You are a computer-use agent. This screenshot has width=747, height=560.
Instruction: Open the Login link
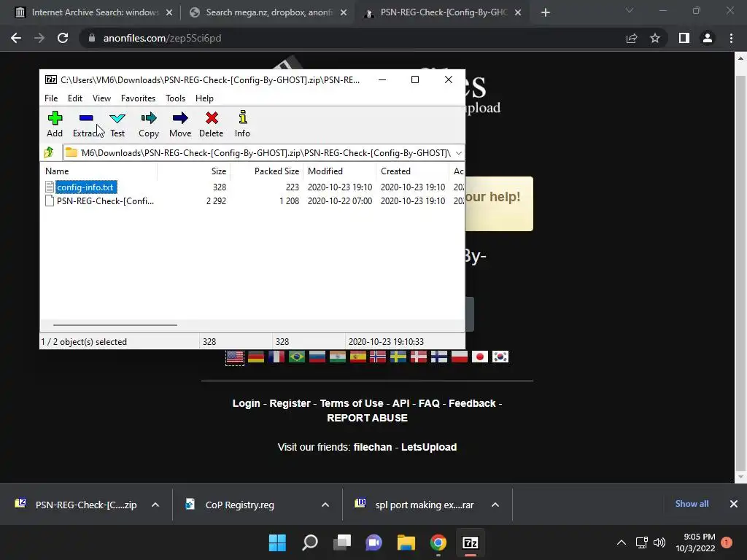(x=247, y=403)
